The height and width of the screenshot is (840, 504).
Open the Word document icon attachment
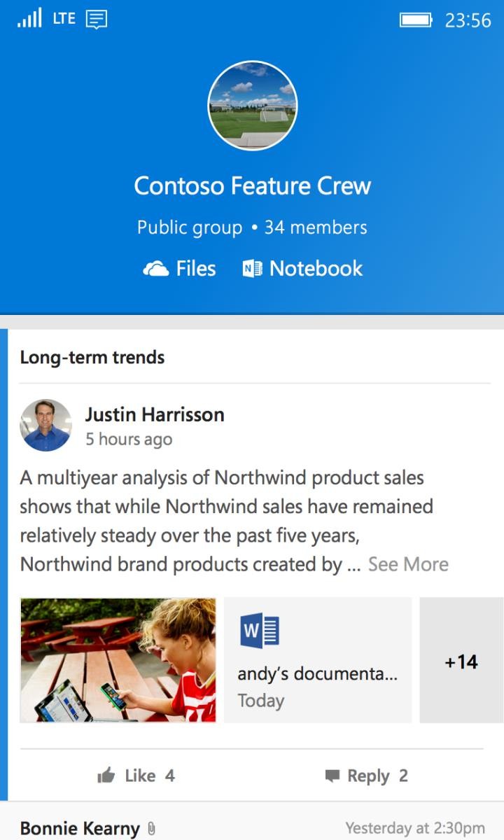[259, 631]
